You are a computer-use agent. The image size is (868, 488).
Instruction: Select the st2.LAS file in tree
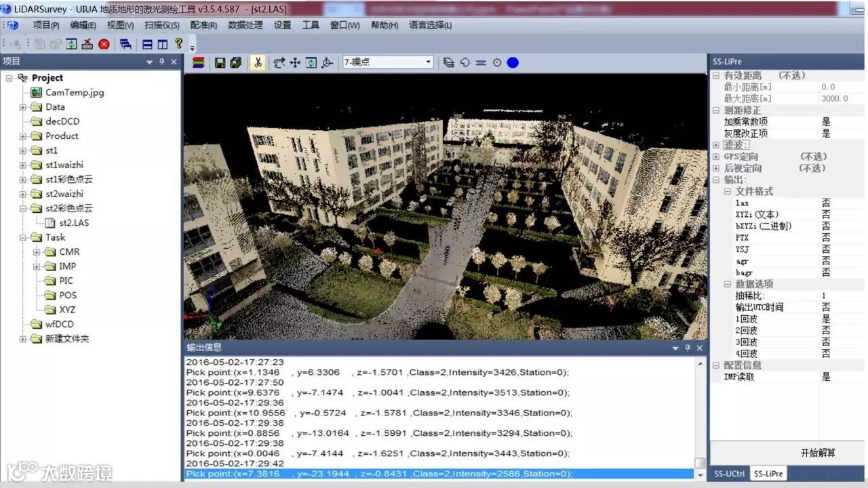coord(74,222)
